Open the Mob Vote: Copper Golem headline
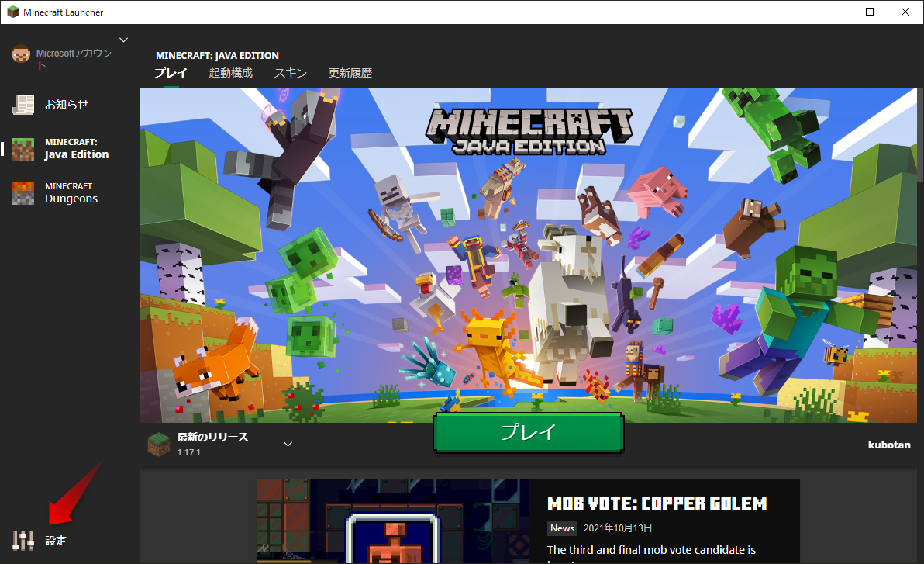Viewport: 924px width, 564px height. click(x=657, y=503)
